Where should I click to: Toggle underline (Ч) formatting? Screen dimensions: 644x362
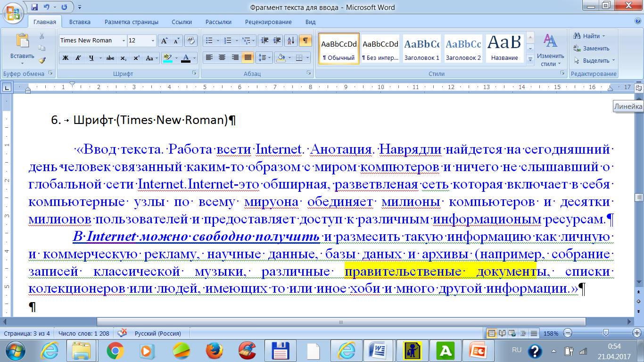(91, 58)
